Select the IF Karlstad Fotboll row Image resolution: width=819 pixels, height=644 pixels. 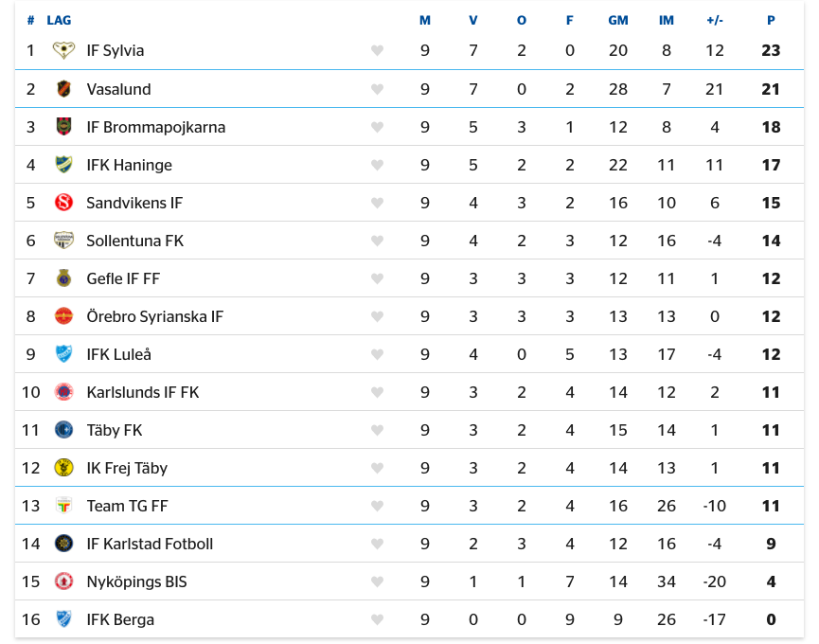tap(409, 544)
